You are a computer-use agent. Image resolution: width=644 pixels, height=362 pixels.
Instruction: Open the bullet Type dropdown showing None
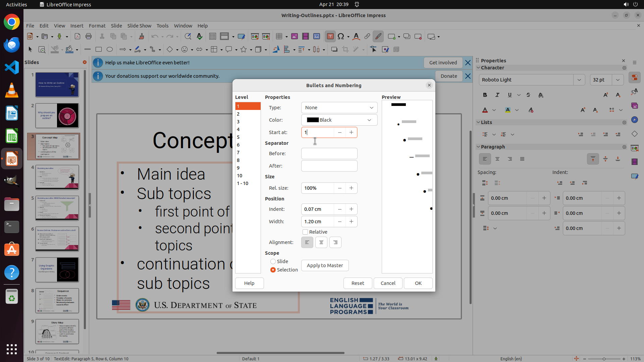click(339, 108)
